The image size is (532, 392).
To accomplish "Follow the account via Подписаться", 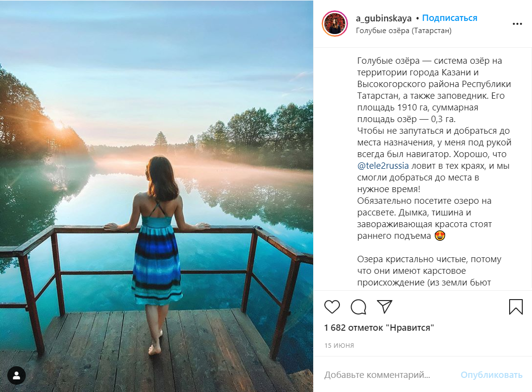I will (x=449, y=18).
